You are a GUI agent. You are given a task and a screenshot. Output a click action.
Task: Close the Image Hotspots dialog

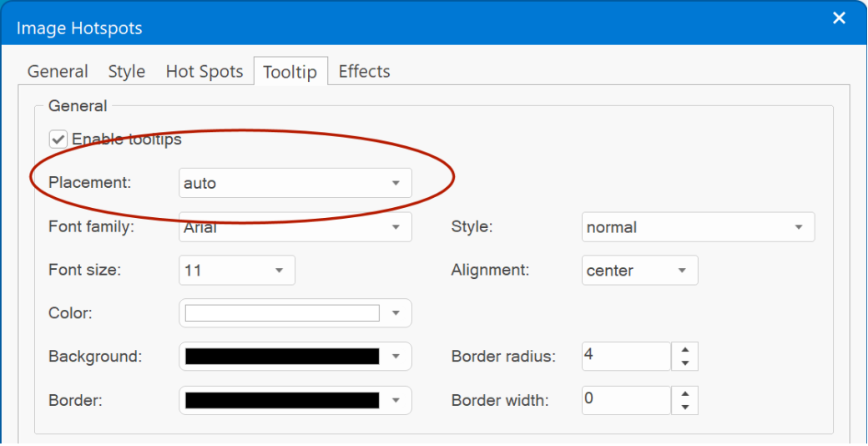tap(840, 18)
